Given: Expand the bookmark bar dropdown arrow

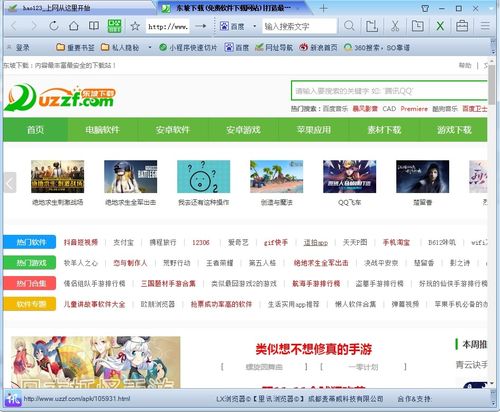Looking at the screenshot, I should click(150, 48).
